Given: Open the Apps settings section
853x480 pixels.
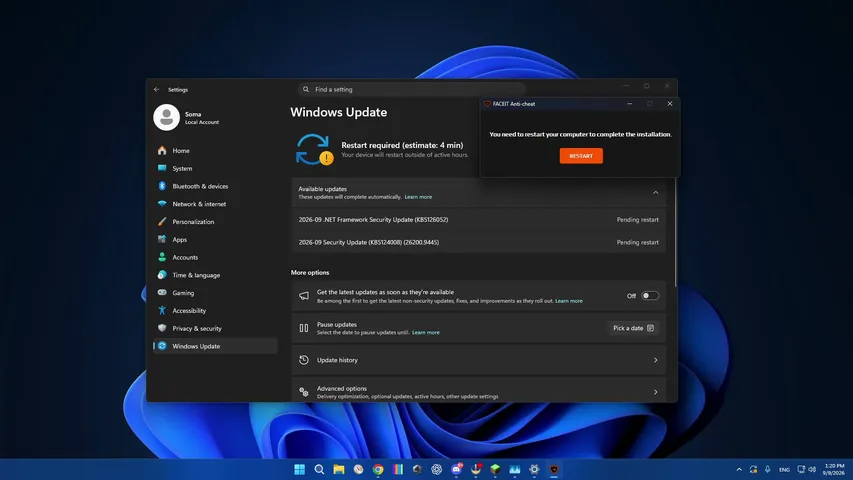Looking at the screenshot, I should pyautogui.click(x=215, y=239).
